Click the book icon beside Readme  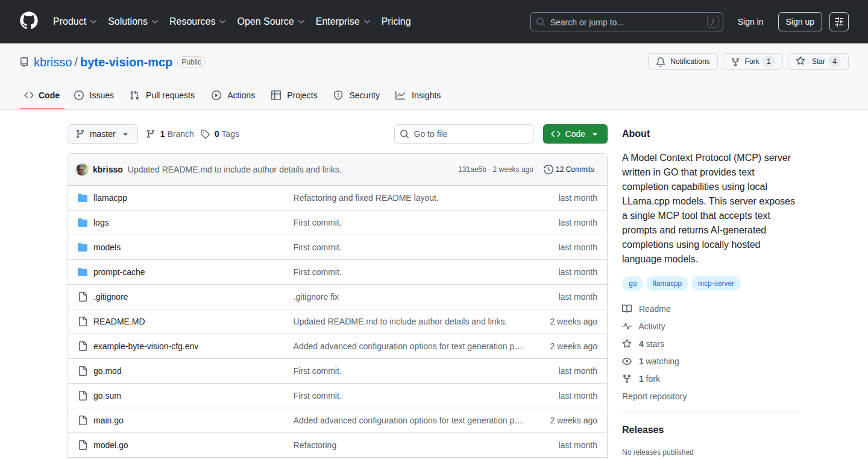627,309
